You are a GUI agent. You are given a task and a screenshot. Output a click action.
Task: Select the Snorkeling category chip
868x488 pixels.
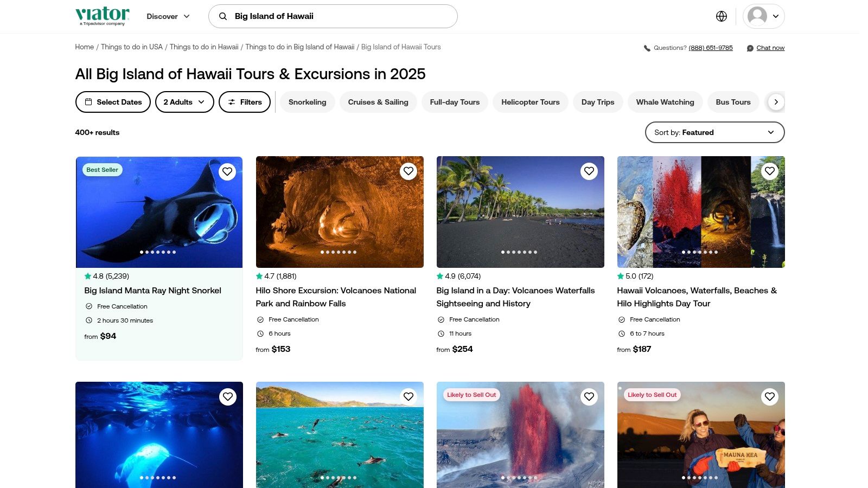[x=307, y=102]
